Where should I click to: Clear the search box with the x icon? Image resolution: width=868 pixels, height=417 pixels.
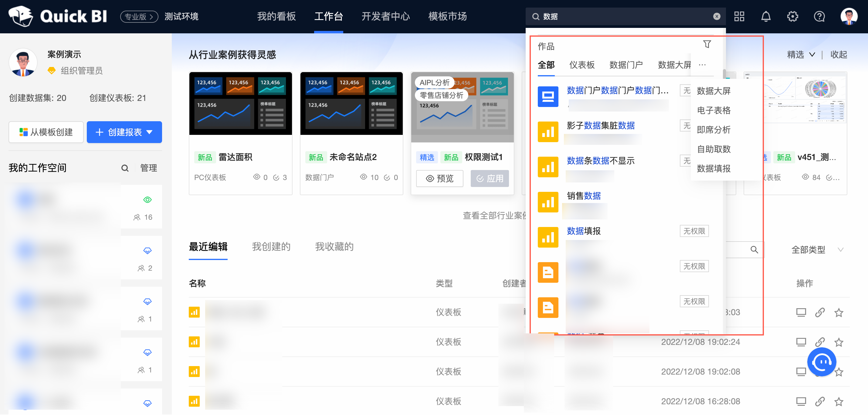pyautogui.click(x=716, y=16)
